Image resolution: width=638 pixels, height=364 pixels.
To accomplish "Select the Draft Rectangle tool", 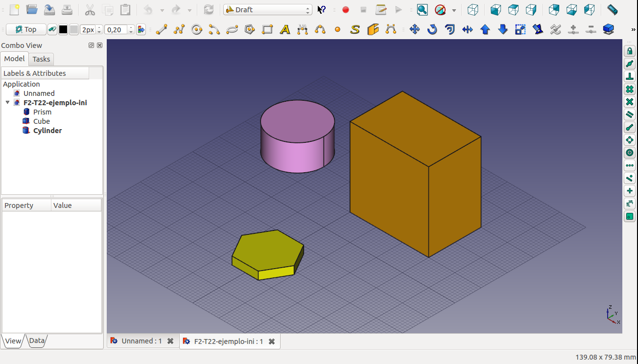I will point(267,30).
